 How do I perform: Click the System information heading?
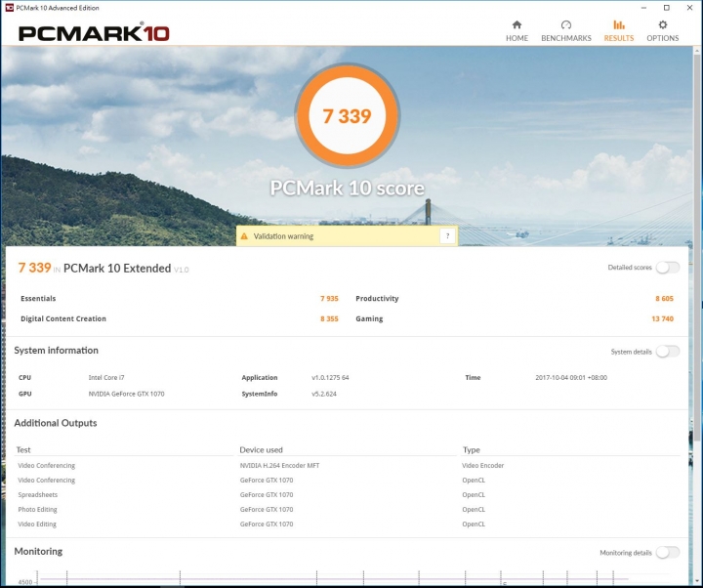click(56, 351)
